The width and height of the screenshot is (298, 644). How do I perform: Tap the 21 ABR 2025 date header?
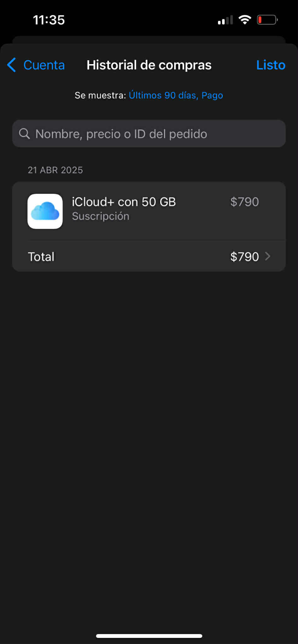tap(55, 170)
